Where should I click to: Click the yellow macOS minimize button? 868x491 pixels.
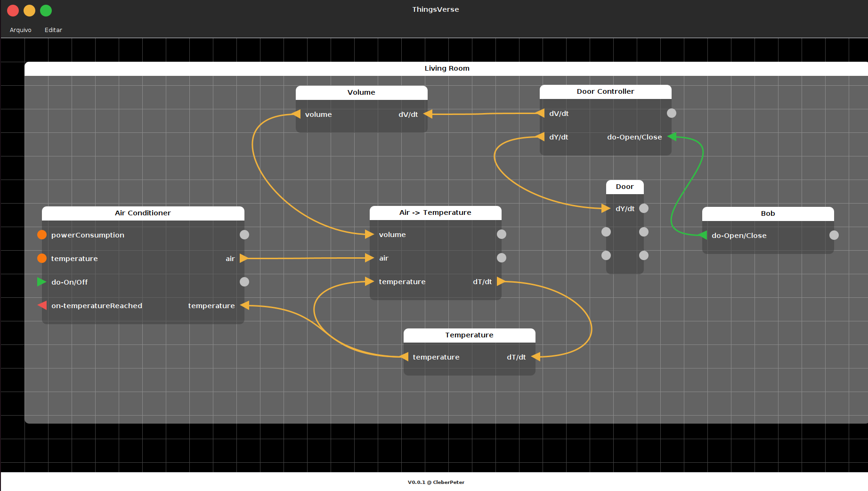[29, 10]
